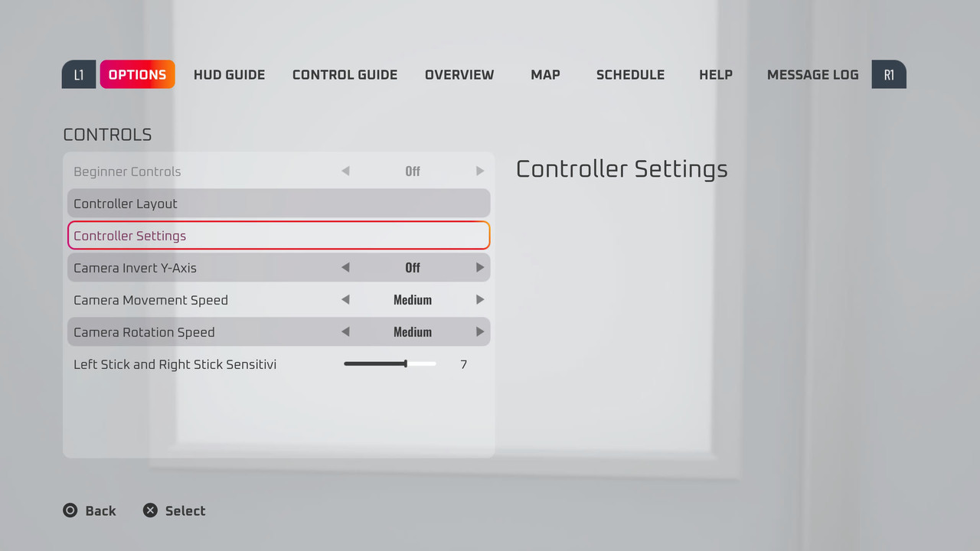
Task: Click the Camera Rotation Speed label
Action: click(x=144, y=332)
